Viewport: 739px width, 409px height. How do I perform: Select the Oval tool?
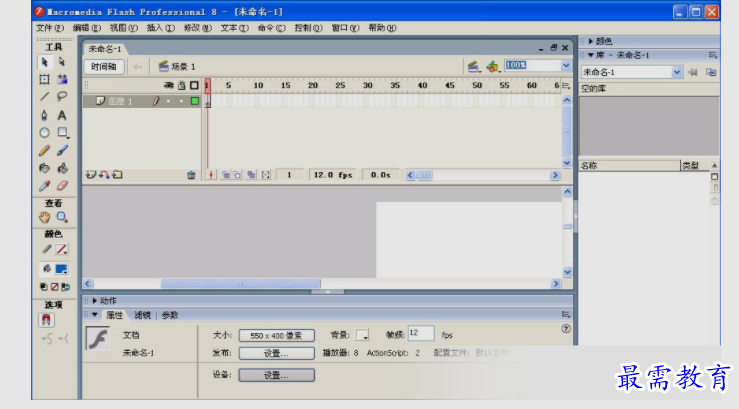point(44,133)
